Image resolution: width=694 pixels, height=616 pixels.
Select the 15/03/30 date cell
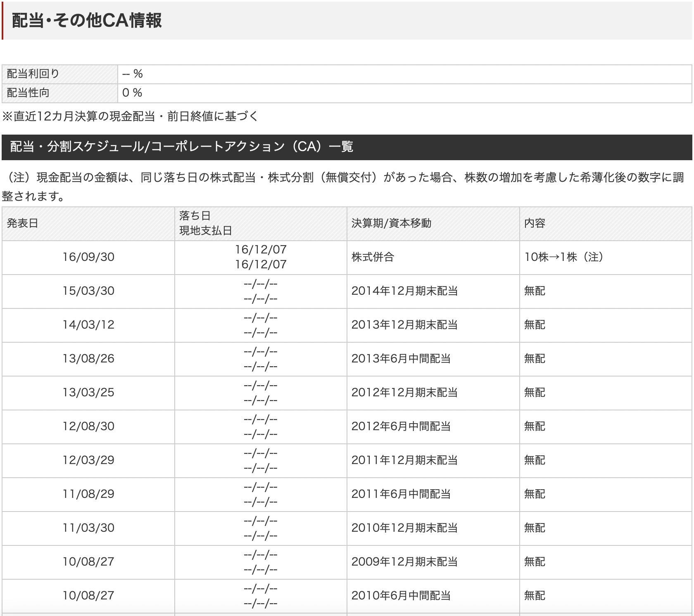88,291
